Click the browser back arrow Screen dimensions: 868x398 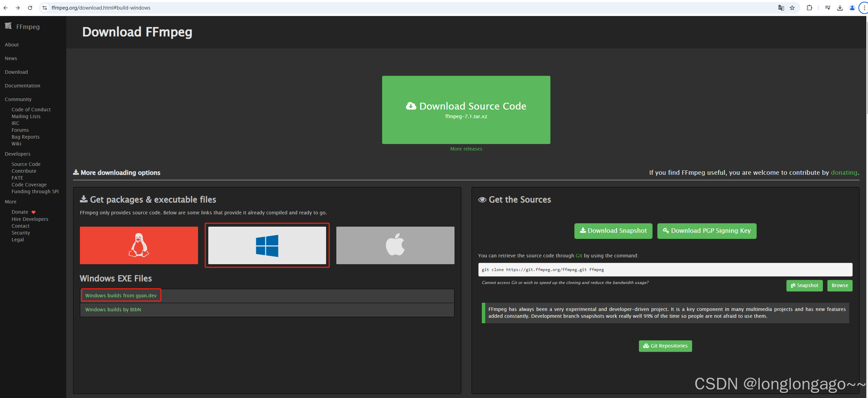tap(5, 8)
